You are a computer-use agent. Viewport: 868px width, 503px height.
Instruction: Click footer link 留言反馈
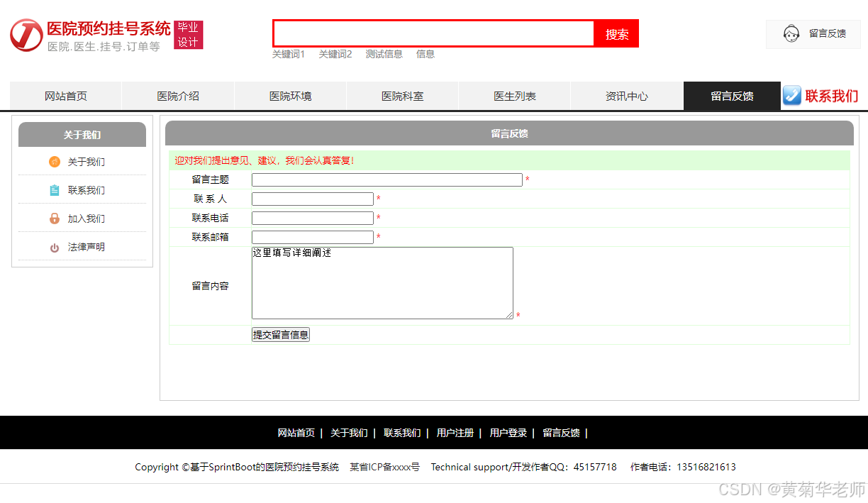coord(562,433)
